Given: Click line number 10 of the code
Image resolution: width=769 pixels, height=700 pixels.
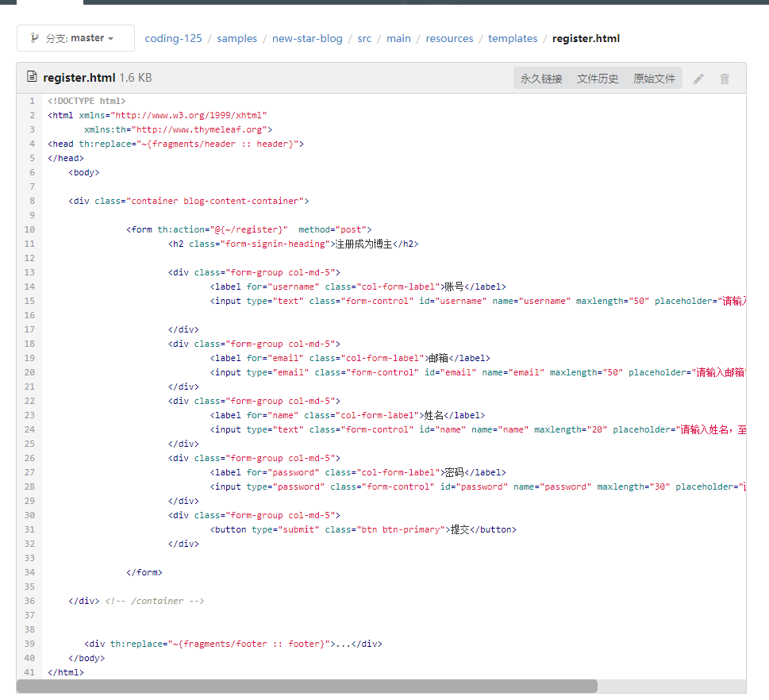Looking at the screenshot, I should click(x=29, y=229).
